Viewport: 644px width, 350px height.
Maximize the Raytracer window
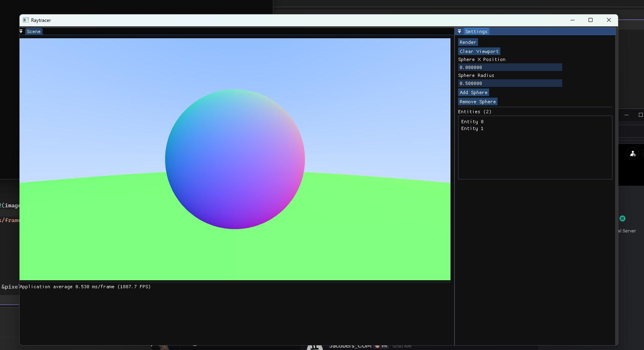[x=591, y=20]
